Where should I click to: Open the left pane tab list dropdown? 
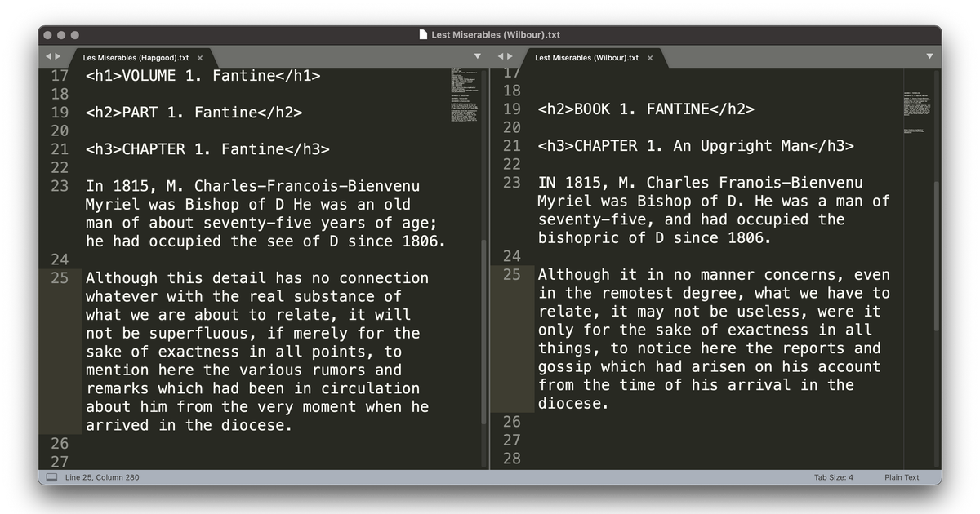(478, 56)
